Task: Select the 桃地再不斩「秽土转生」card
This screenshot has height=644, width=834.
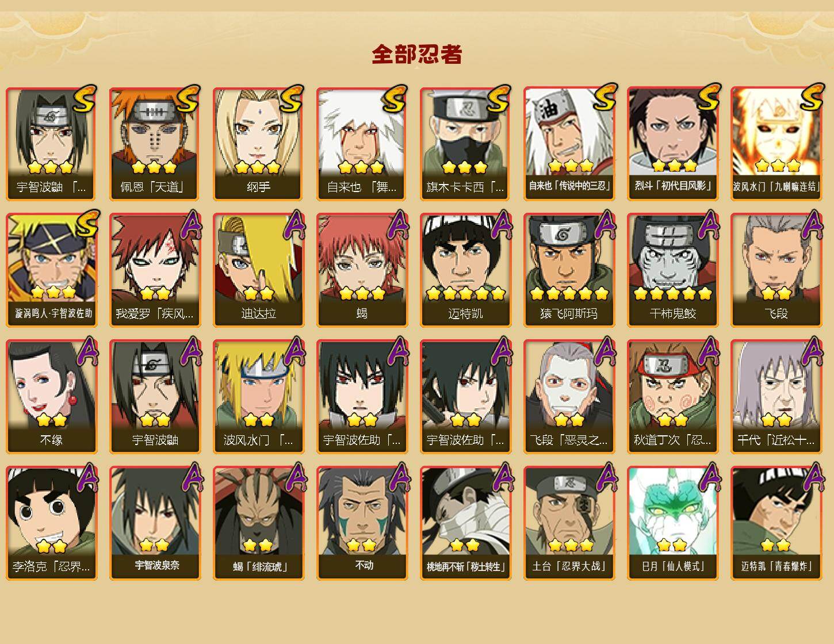Action: tap(465, 523)
